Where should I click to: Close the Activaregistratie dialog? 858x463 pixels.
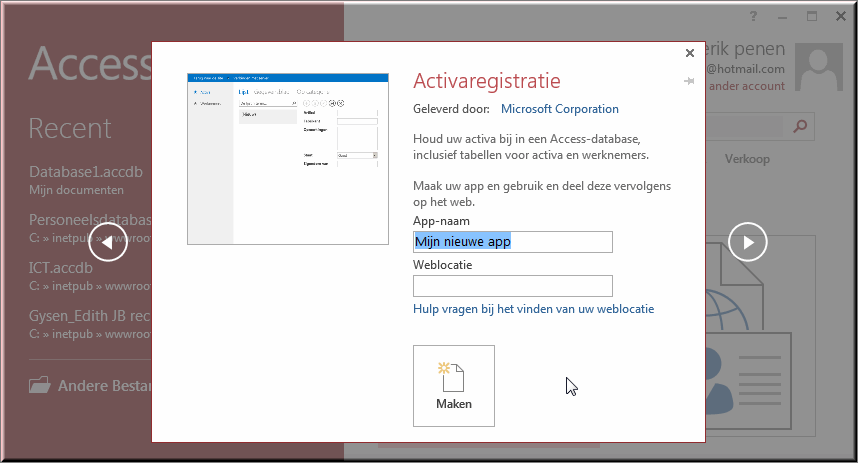click(x=689, y=53)
